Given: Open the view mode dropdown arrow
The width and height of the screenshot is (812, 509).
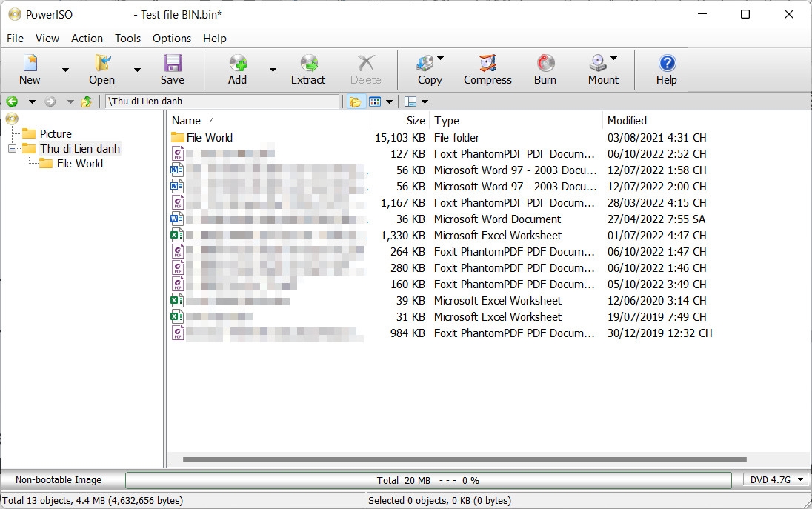Looking at the screenshot, I should tap(389, 102).
